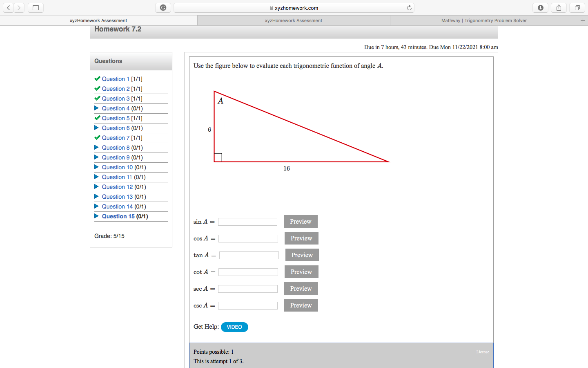
Task: Click the checkmark next to Question 7
Action: [x=98, y=137]
